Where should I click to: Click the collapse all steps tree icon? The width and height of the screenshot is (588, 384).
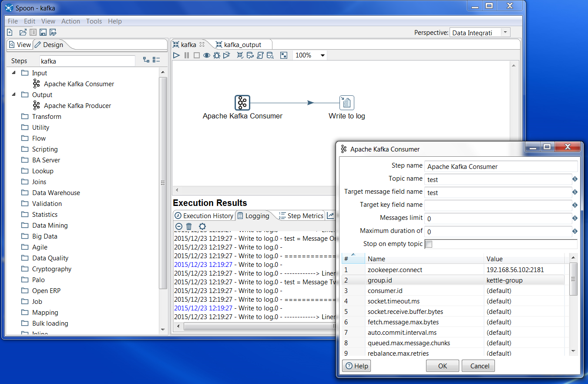tap(157, 60)
